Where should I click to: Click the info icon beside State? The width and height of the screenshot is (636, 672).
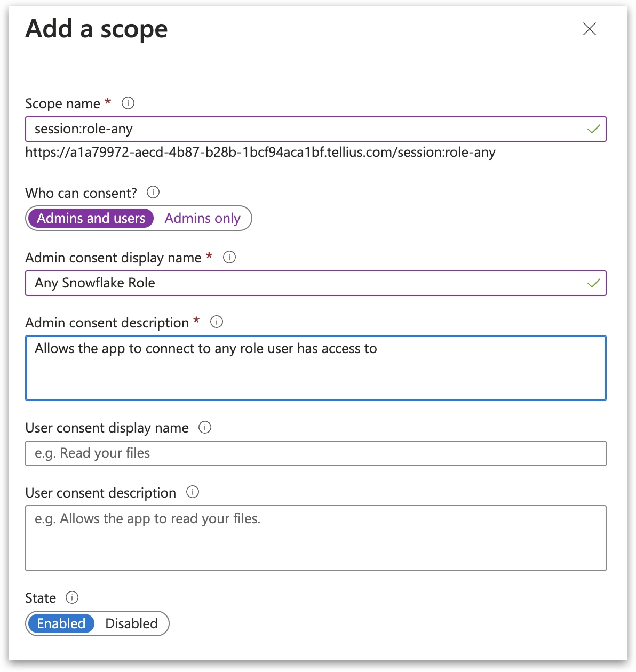(x=72, y=597)
